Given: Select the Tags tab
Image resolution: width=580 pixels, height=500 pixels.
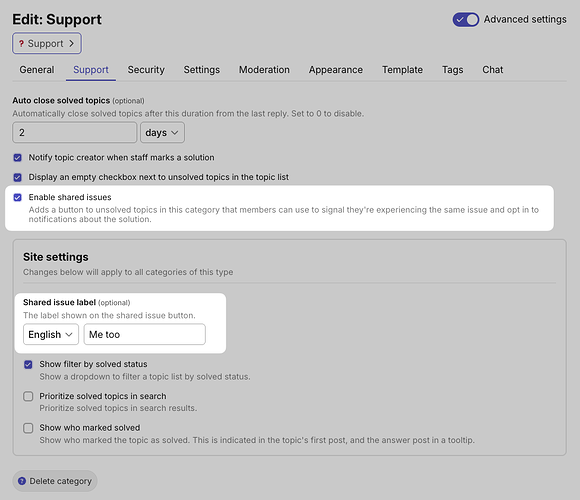Looking at the screenshot, I should 452,70.
